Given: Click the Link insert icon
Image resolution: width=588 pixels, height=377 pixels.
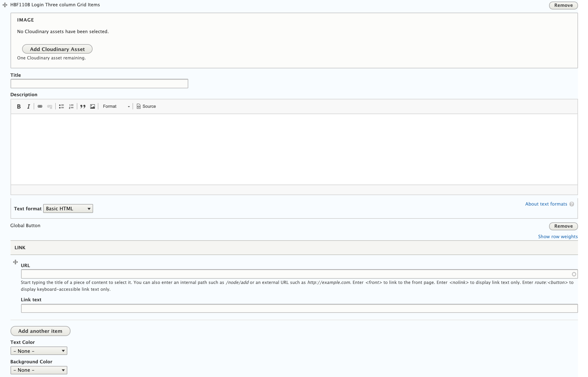Looking at the screenshot, I should [39, 106].
